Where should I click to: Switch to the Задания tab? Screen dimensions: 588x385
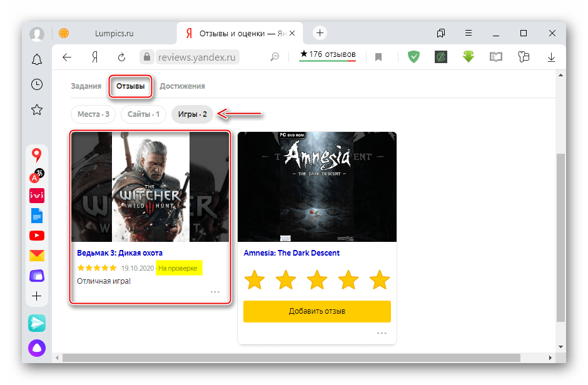click(86, 86)
